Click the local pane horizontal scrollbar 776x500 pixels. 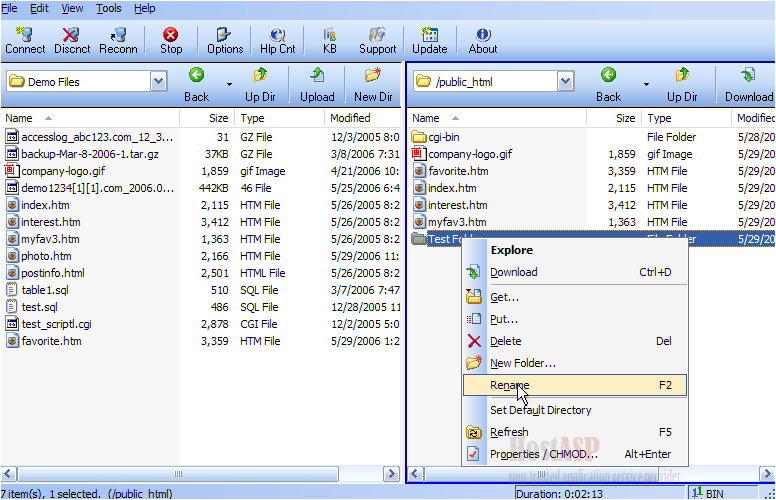(x=200, y=474)
